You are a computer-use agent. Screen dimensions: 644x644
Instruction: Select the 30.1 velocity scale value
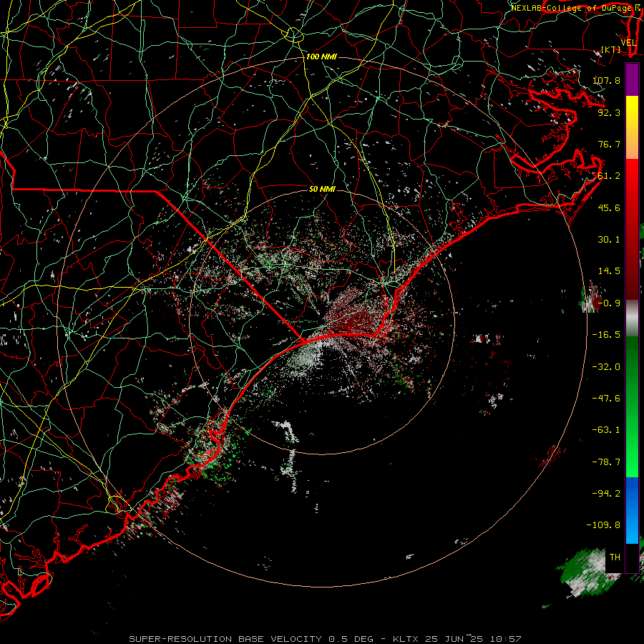pos(609,240)
